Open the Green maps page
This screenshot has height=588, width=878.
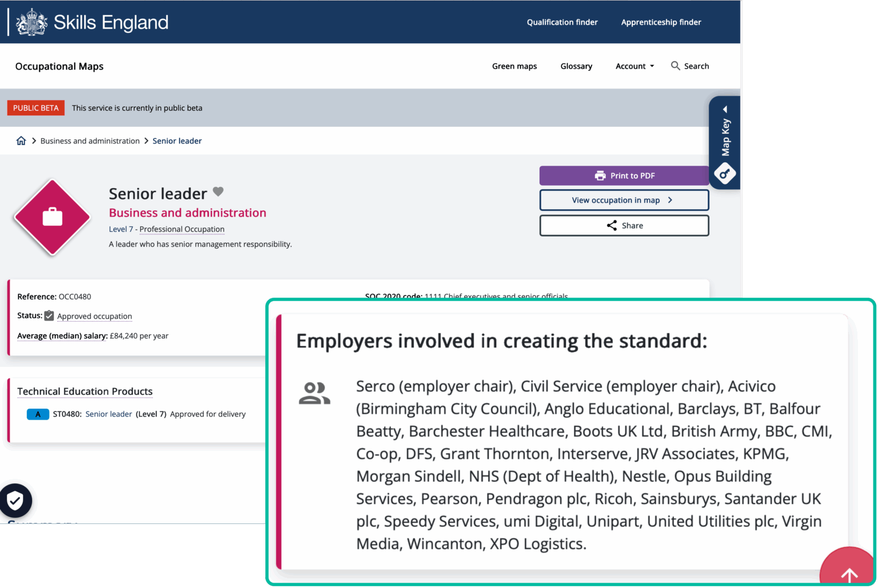pos(514,66)
